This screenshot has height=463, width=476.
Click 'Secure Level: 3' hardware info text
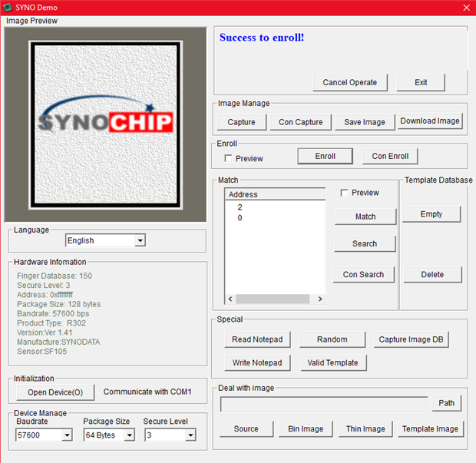tap(44, 286)
